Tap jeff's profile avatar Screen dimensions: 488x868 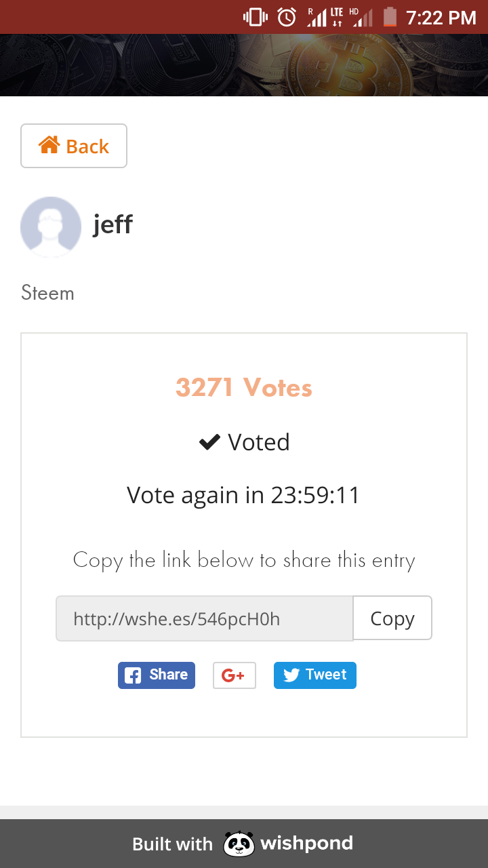click(51, 227)
